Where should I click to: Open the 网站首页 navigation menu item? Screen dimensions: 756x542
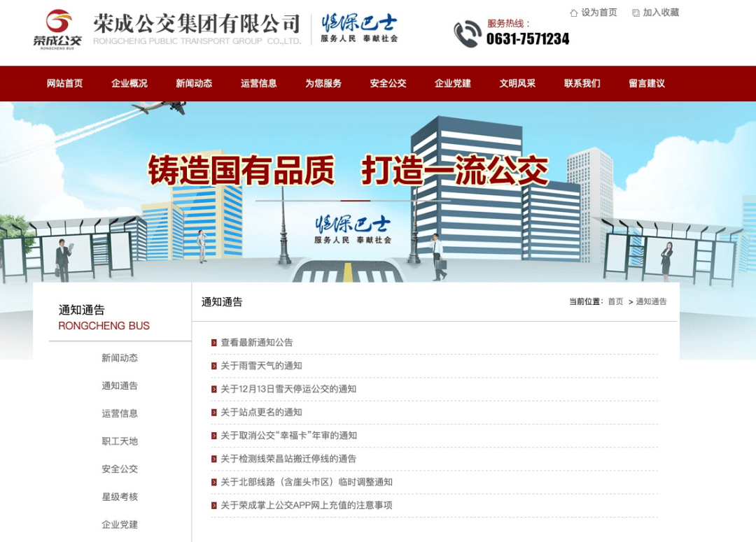(64, 83)
